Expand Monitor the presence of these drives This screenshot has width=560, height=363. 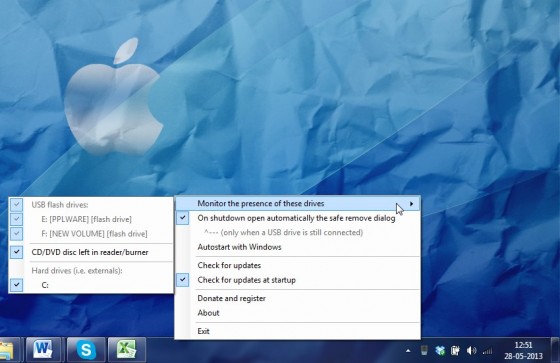297,203
